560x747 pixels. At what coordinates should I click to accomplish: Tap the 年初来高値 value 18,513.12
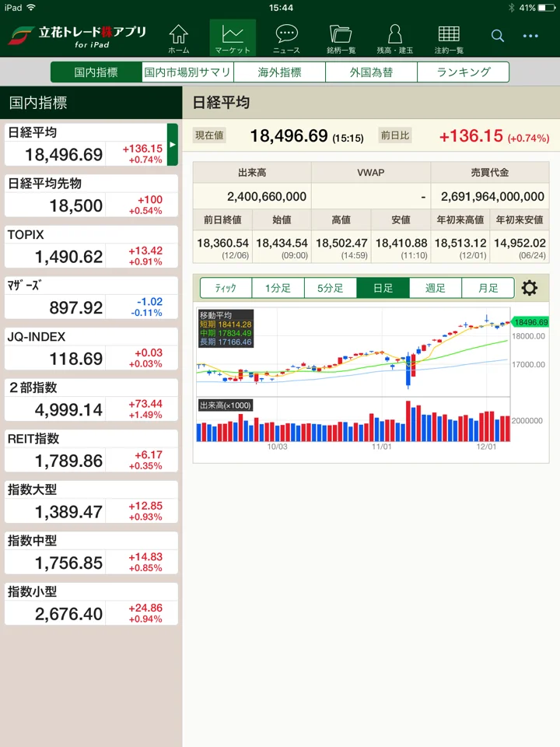click(460, 243)
